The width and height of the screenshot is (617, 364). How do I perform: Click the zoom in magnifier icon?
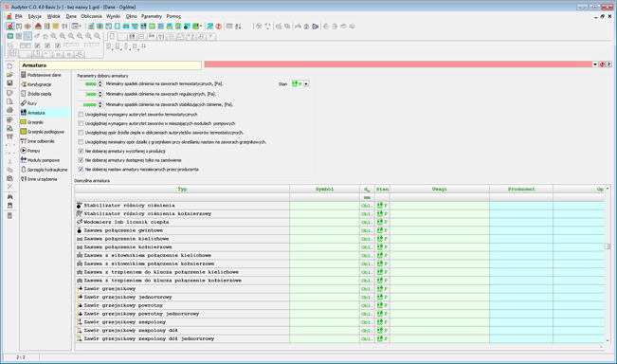click(x=63, y=36)
